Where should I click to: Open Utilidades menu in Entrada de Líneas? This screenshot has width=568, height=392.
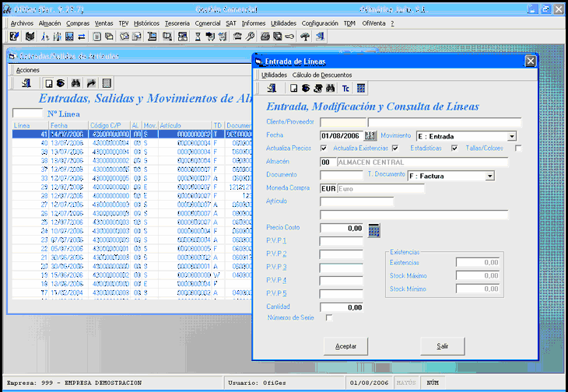click(274, 75)
